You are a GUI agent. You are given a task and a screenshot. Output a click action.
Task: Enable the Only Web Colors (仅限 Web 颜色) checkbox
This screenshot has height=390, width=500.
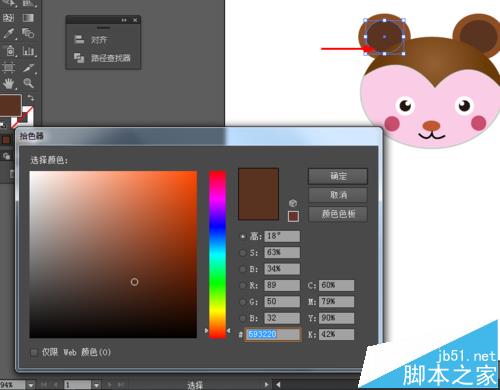click(x=34, y=352)
